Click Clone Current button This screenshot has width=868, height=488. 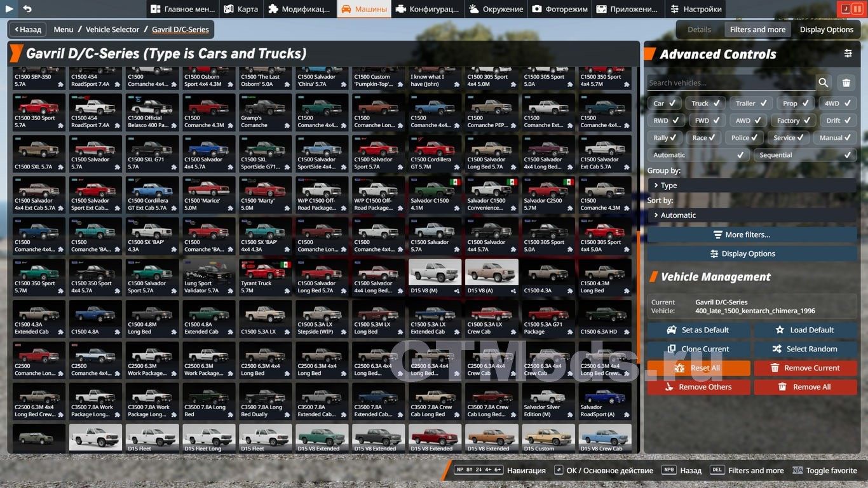click(699, 349)
